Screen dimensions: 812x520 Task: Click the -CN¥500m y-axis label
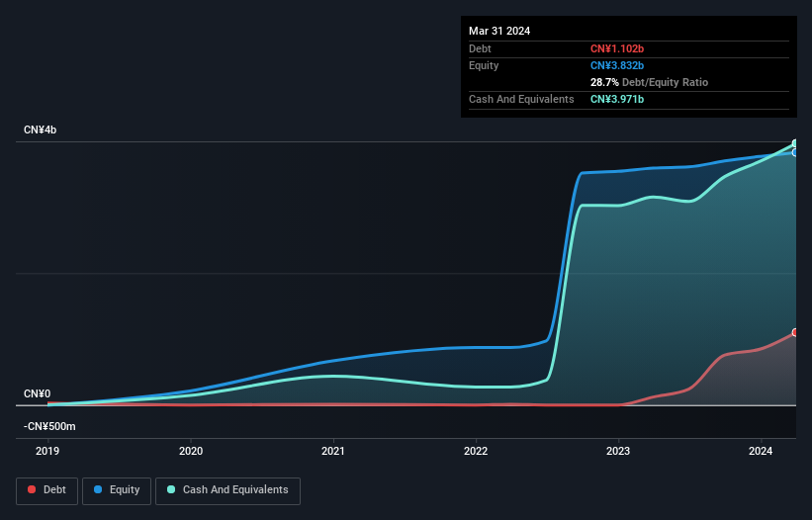tap(49, 426)
